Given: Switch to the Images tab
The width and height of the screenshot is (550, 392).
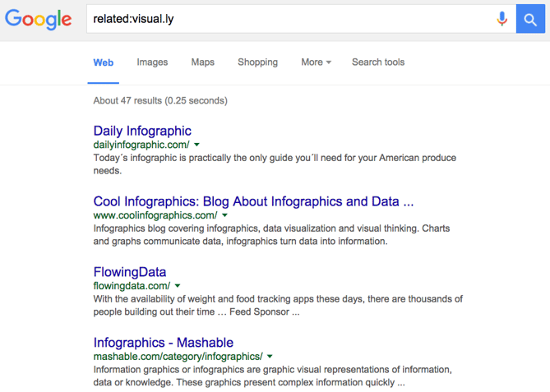Looking at the screenshot, I should [x=152, y=62].
